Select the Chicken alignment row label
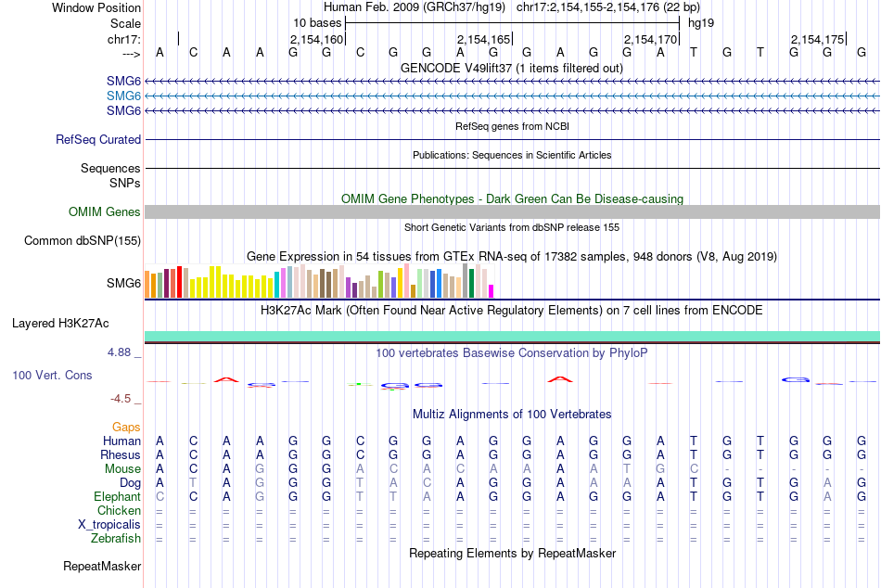Screen dimensions: 881x588 pos(119,510)
